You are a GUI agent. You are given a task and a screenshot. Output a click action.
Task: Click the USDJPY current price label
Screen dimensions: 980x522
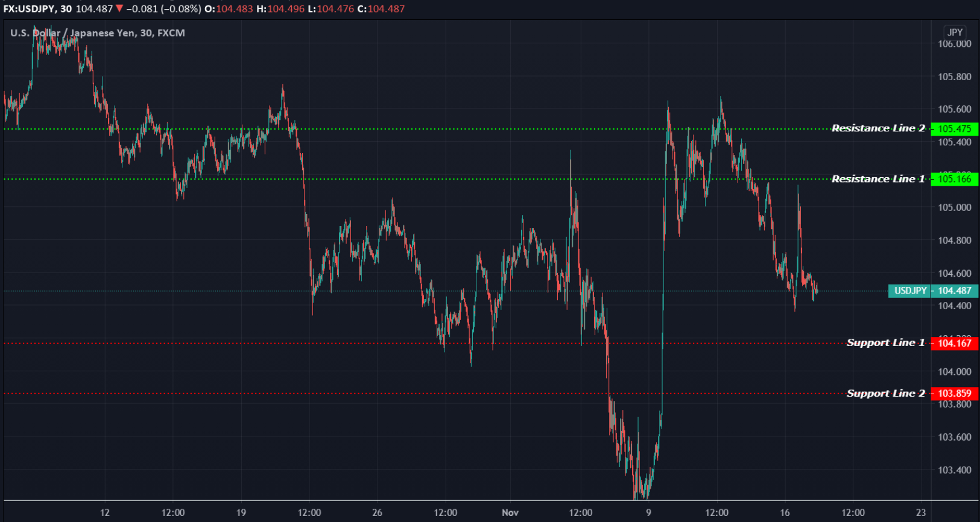(x=910, y=291)
